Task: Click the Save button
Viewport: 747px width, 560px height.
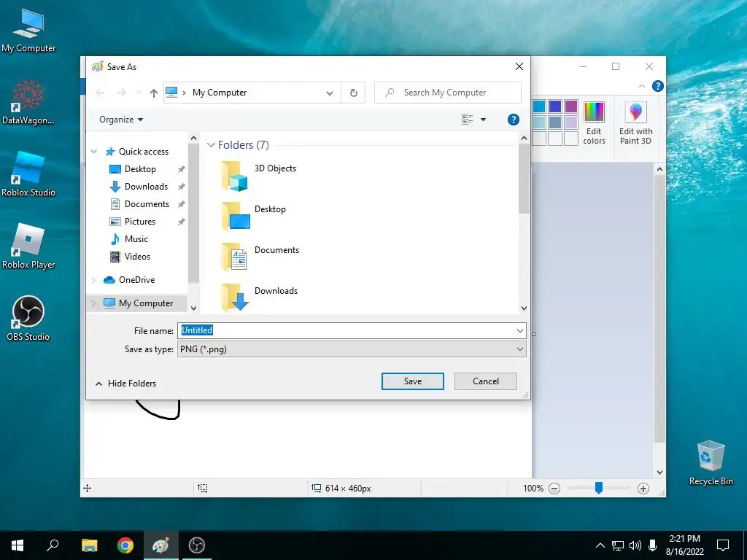Action: pyautogui.click(x=413, y=381)
